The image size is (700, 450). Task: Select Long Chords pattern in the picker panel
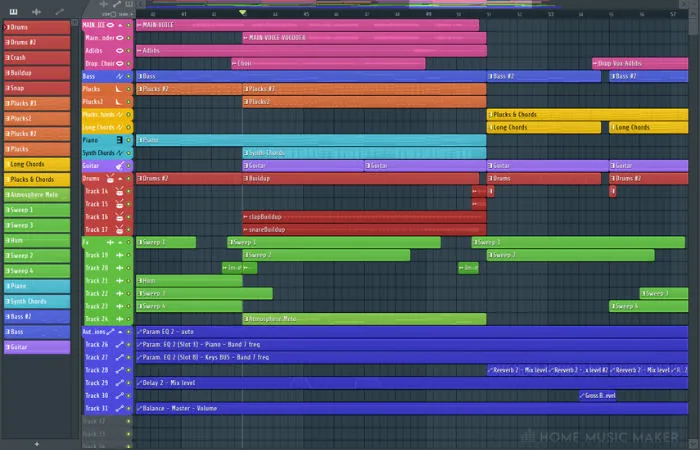(x=37, y=164)
